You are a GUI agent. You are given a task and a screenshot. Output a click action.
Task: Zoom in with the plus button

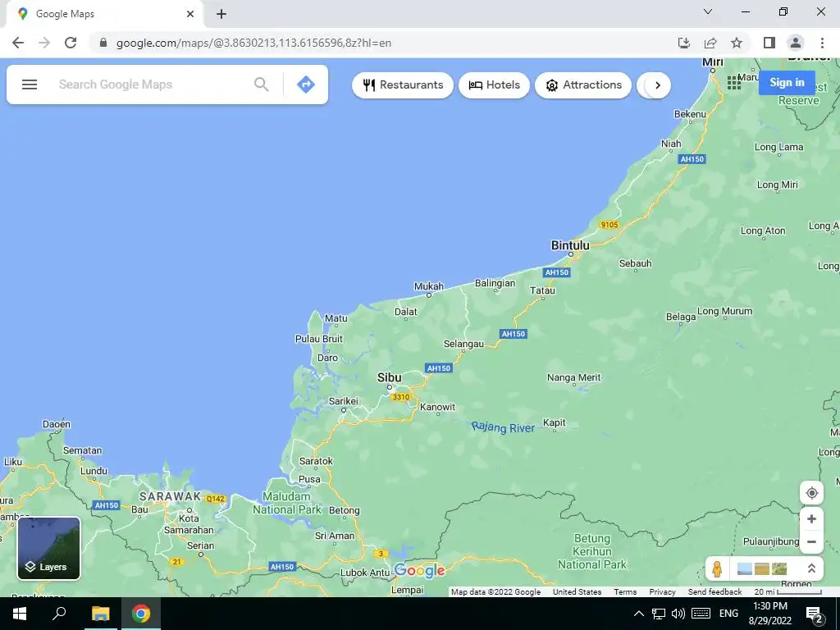811,518
